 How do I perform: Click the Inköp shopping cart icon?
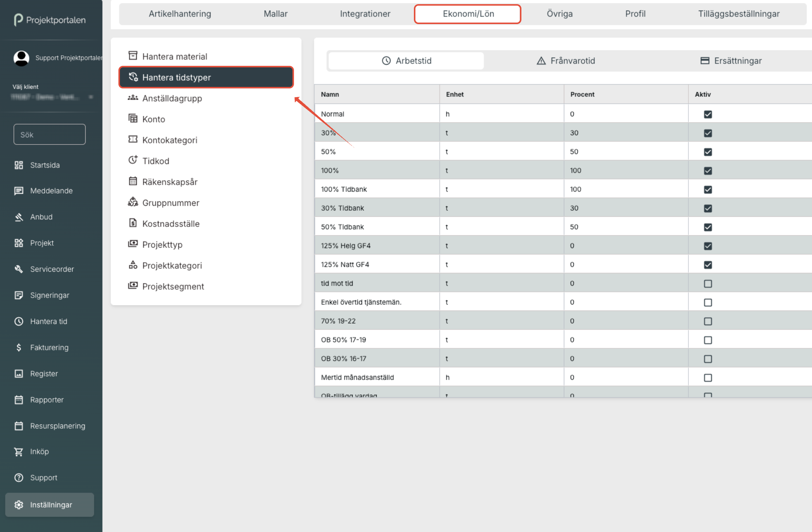[19, 451]
